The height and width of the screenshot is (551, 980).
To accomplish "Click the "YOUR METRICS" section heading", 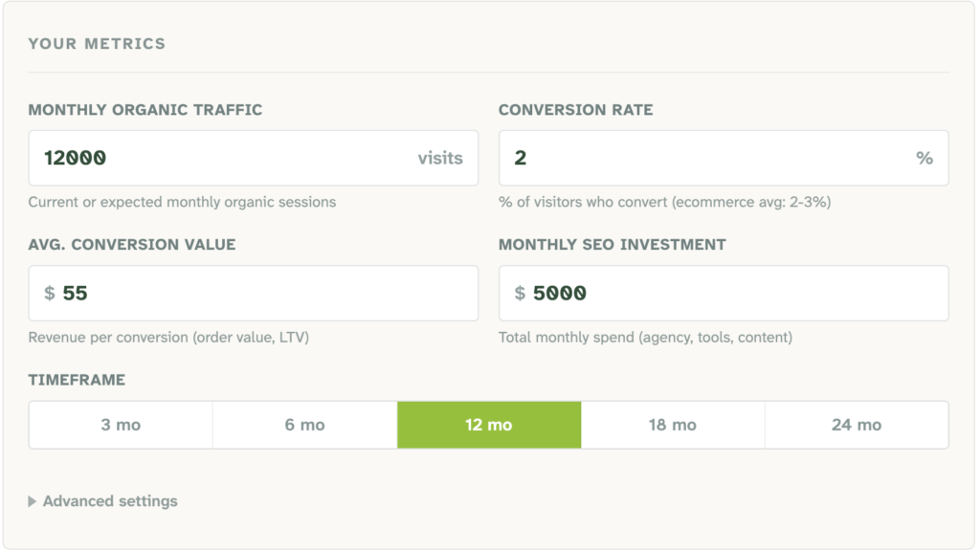I will (97, 44).
